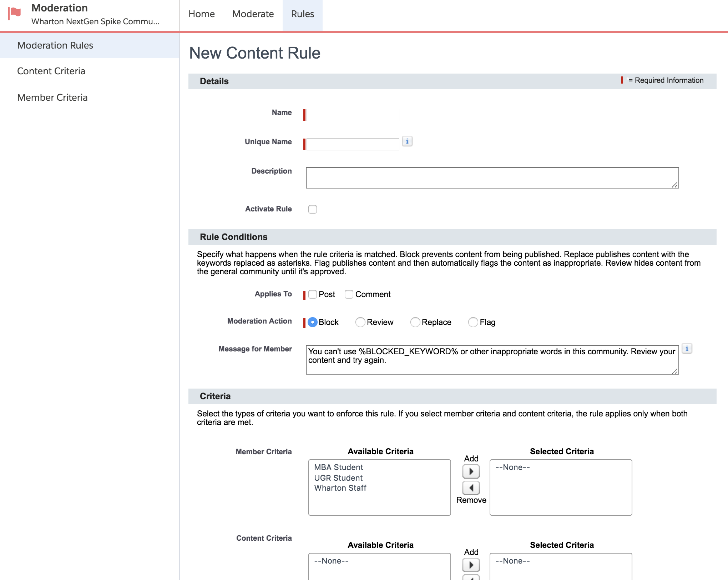The width and height of the screenshot is (728, 580).
Task: Click the Moderation flag icon
Action: click(15, 14)
